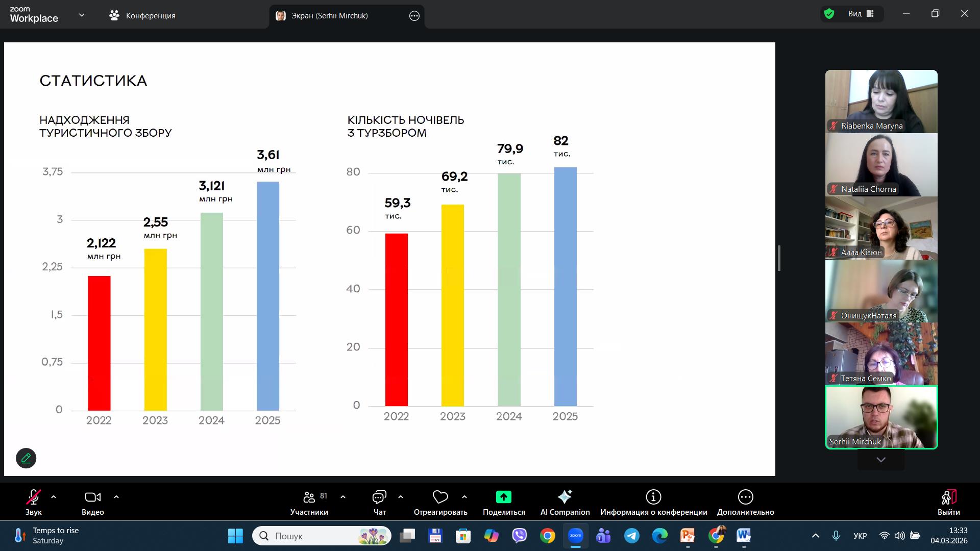Expand video options arrow

pyautogui.click(x=116, y=497)
